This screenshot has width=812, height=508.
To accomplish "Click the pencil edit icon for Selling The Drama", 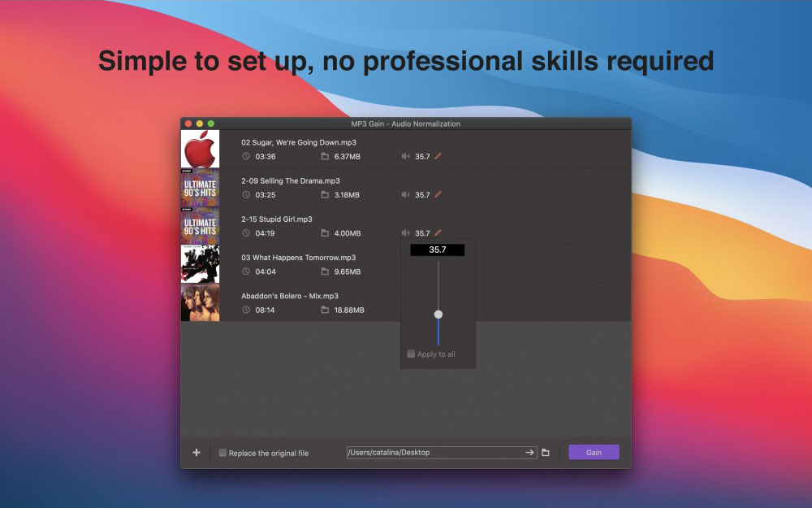I will click(438, 194).
